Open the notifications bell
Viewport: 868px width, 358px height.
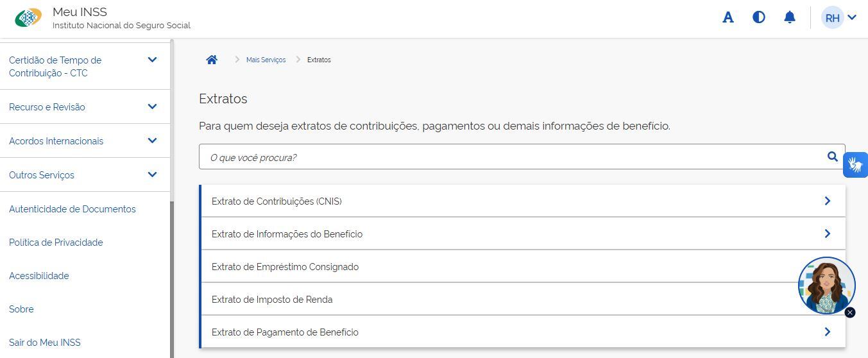[790, 17]
